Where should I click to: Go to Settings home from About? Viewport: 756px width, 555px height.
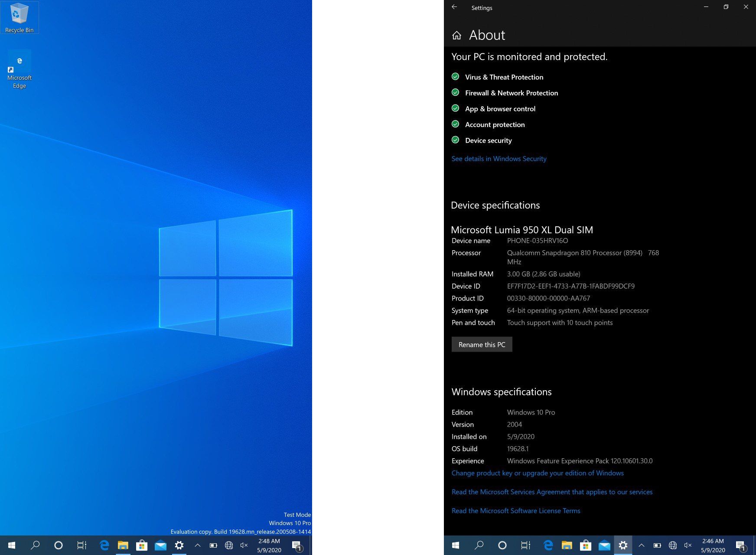[x=456, y=35]
